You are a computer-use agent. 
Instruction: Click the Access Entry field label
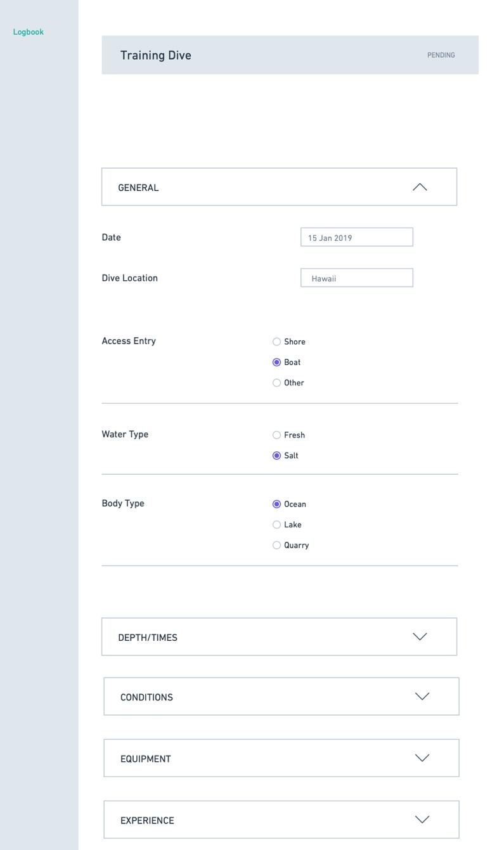point(129,341)
